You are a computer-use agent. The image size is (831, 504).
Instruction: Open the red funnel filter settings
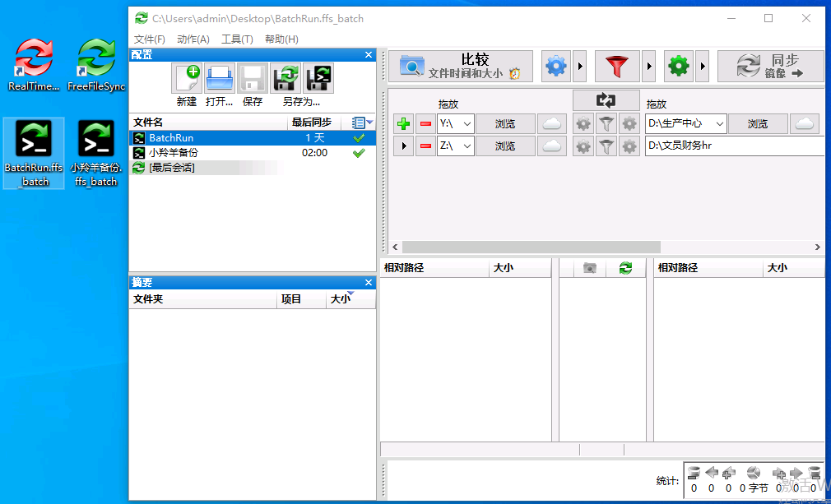(x=617, y=66)
